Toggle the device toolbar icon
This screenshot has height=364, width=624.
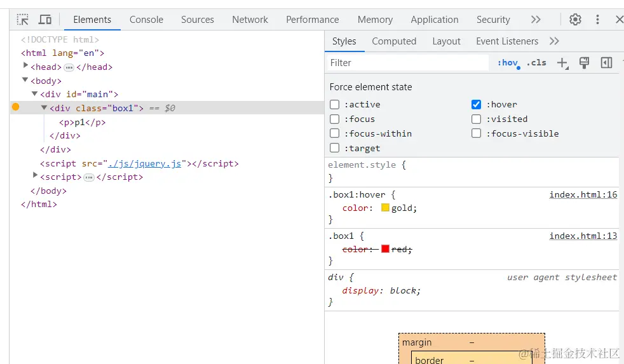coord(45,20)
